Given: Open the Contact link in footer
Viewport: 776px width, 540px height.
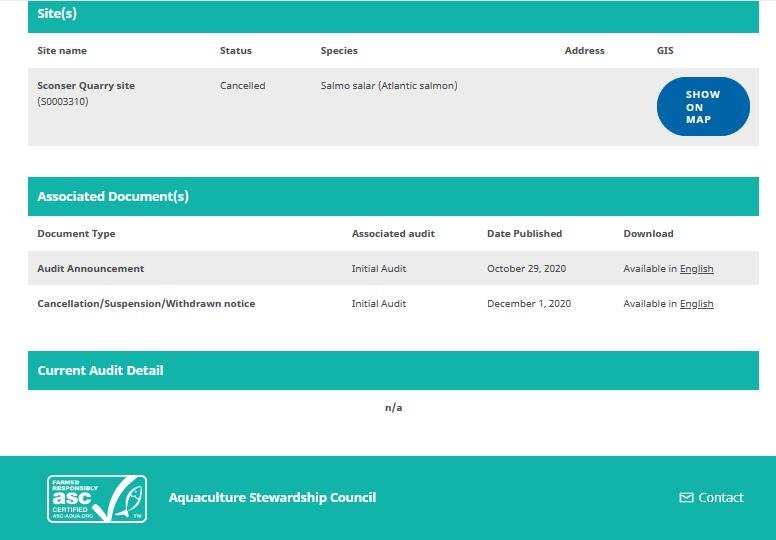Looking at the screenshot, I should point(720,498).
